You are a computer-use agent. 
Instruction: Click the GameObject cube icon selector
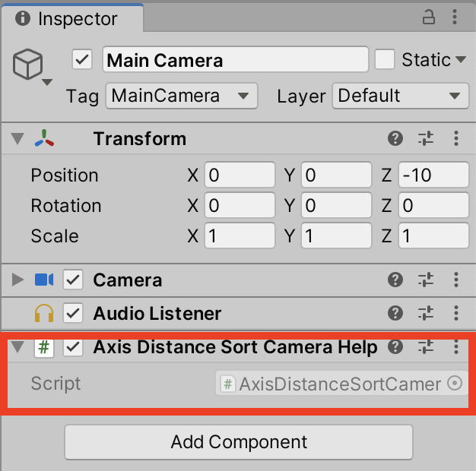(29, 67)
